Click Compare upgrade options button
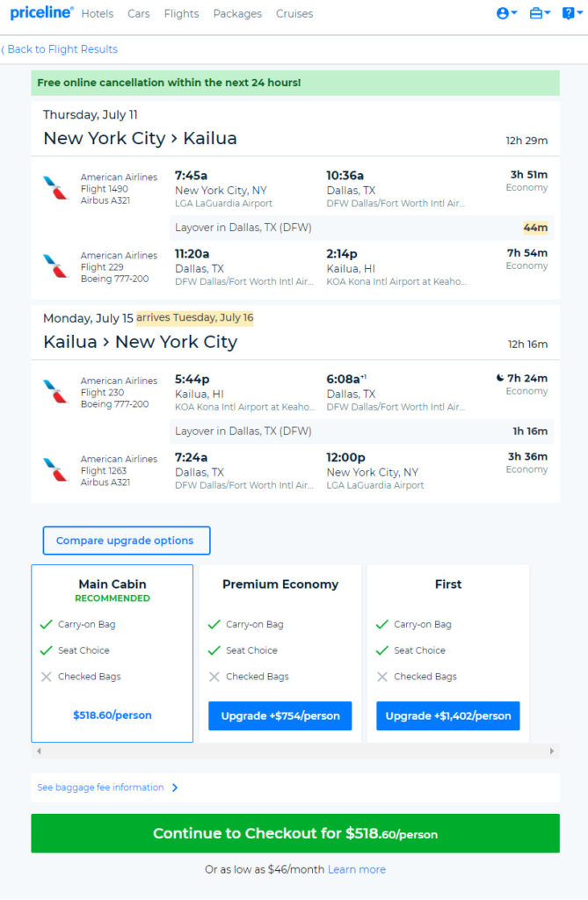The height and width of the screenshot is (900, 588). point(127,541)
